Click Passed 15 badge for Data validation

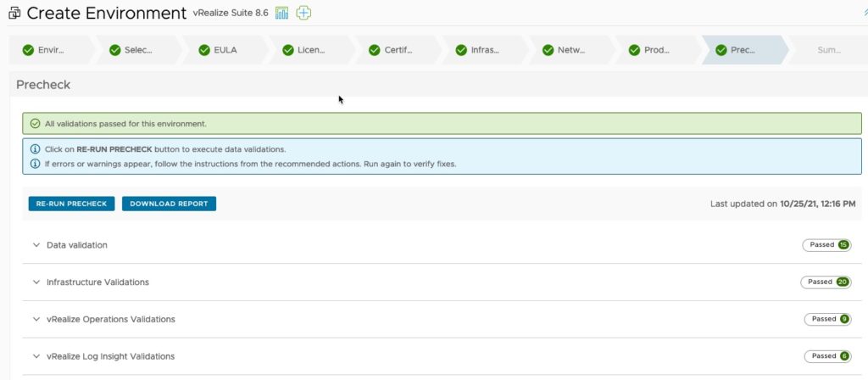click(827, 245)
